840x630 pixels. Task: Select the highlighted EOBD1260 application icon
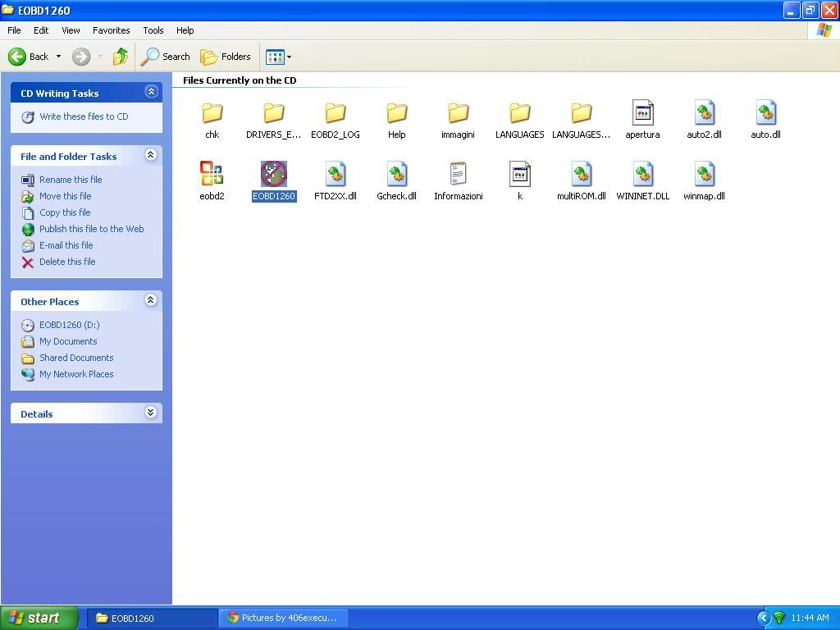(x=274, y=174)
